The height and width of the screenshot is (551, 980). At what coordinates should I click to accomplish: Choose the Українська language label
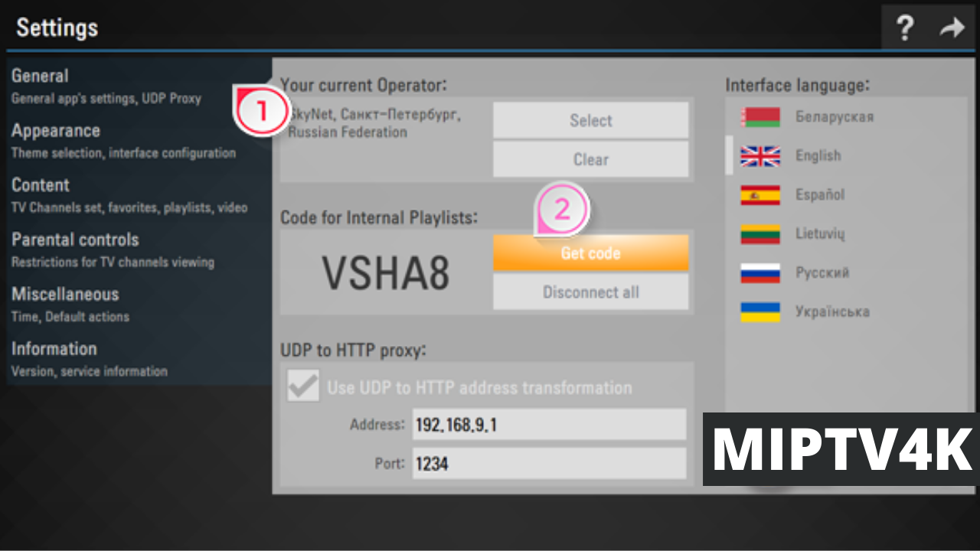[x=832, y=312]
